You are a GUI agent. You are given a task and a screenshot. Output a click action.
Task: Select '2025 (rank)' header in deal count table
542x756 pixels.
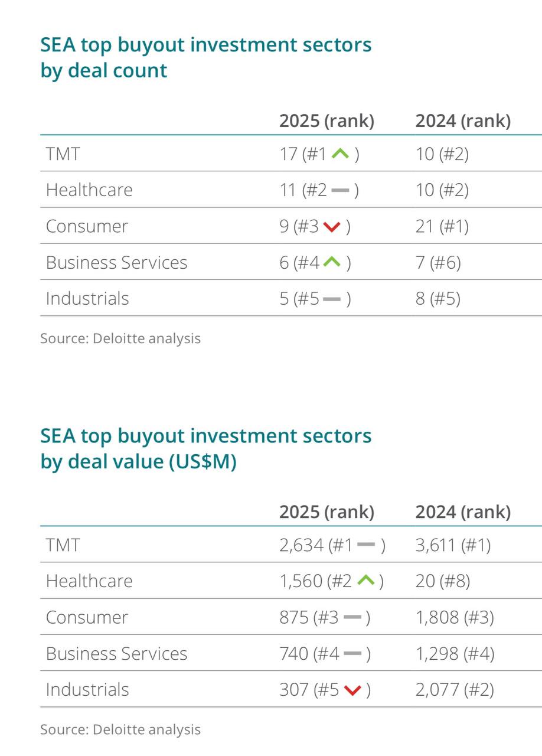coord(326,120)
